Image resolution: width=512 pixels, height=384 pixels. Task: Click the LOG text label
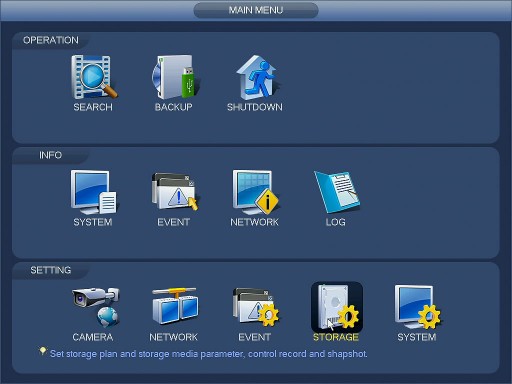pos(336,222)
